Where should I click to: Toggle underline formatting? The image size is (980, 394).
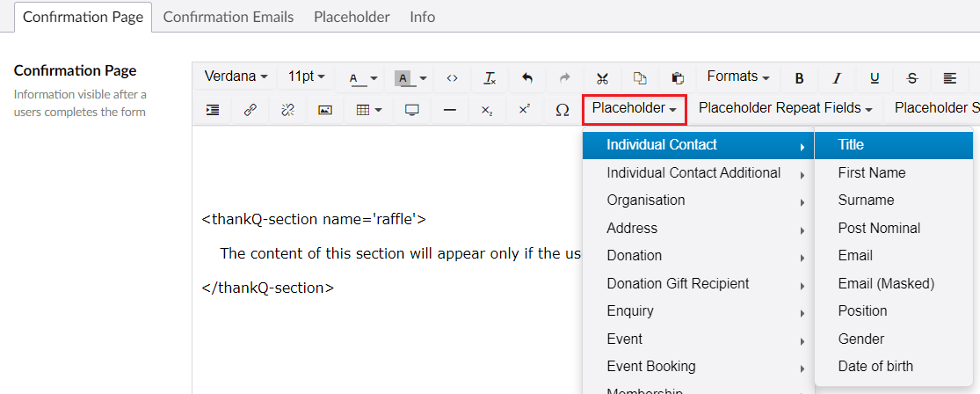875,78
